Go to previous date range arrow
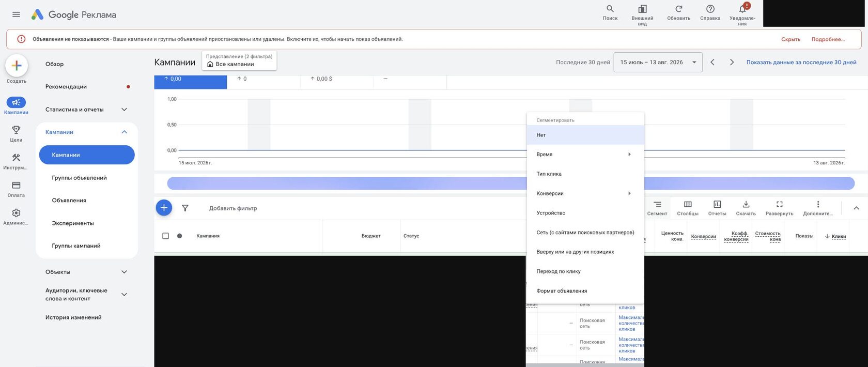The image size is (868, 367). (x=712, y=62)
